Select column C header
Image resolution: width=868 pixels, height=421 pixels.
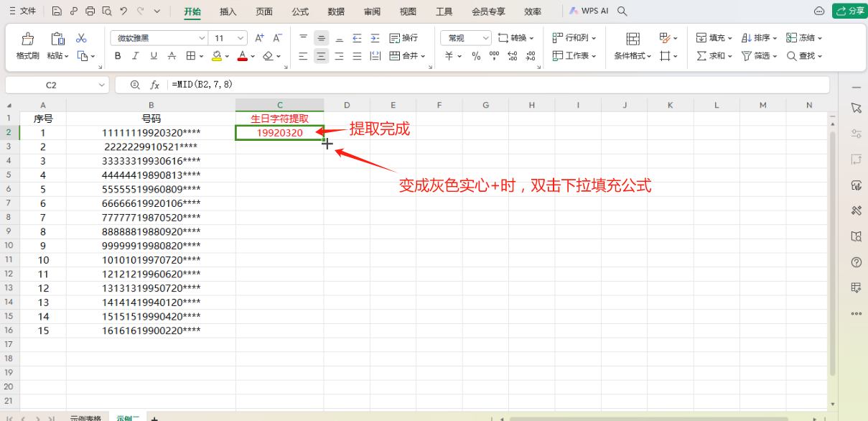tap(280, 105)
